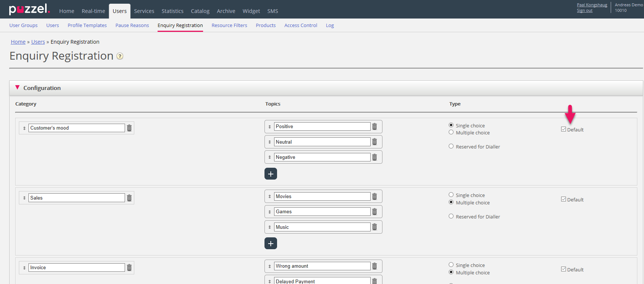Go to Users breadcrumb link

click(38, 42)
